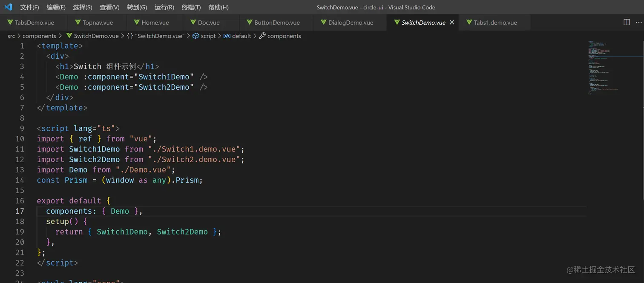Click the components folder breadcrumb after src
Image resolution: width=644 pixels, height=283 pixels.
[39, 36]
